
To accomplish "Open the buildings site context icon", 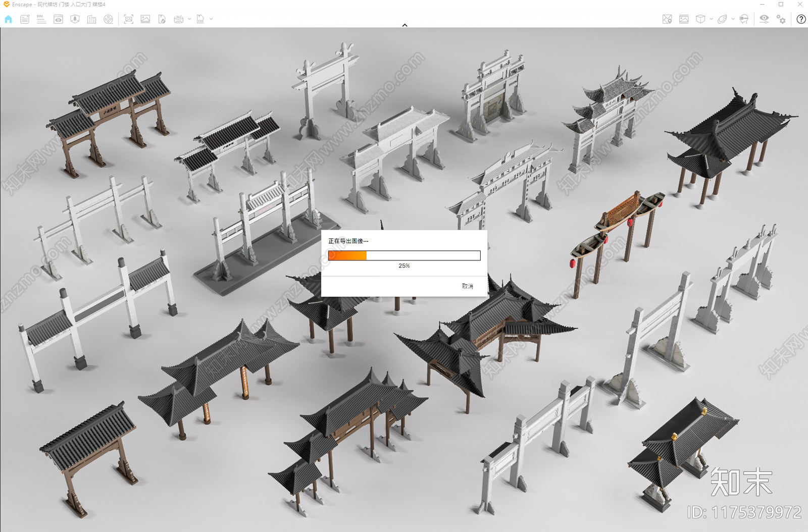I will tap(91, 19).
